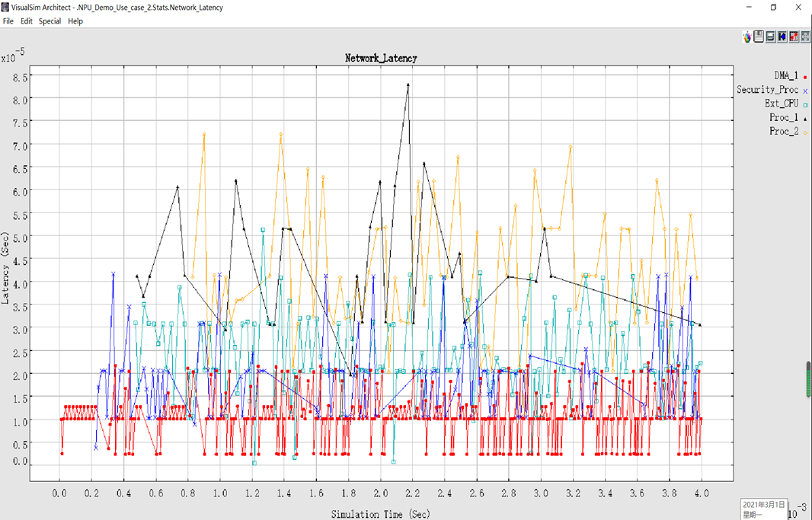
Task: Click the save plot floppy disk icon
Action: [x=759, y=37]
